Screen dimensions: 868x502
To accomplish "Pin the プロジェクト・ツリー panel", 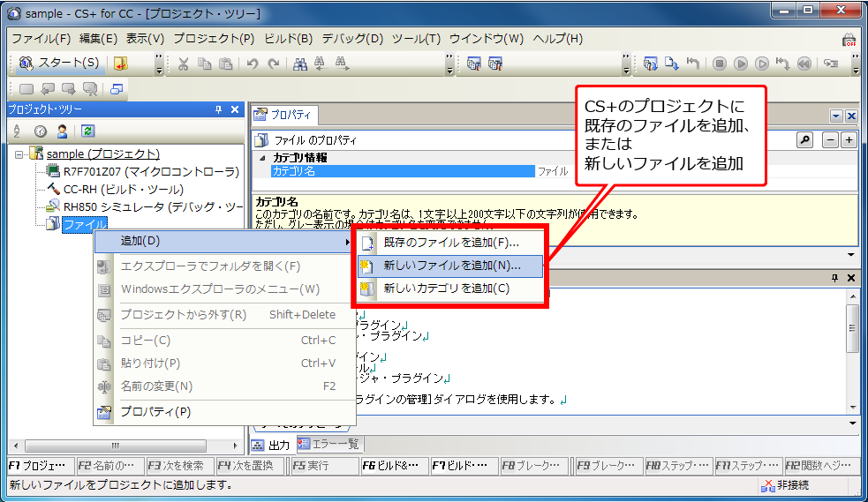I will click(x=219, y=109).
